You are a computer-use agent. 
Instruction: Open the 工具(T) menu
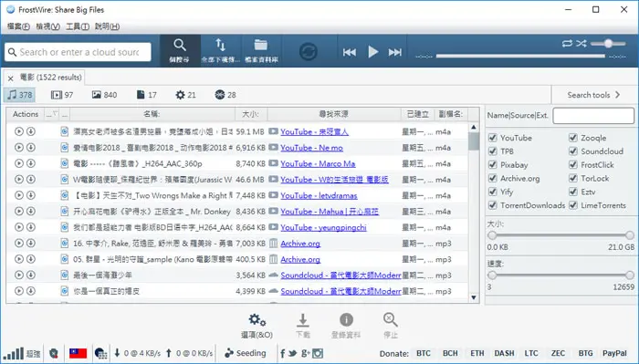[78, 26]
